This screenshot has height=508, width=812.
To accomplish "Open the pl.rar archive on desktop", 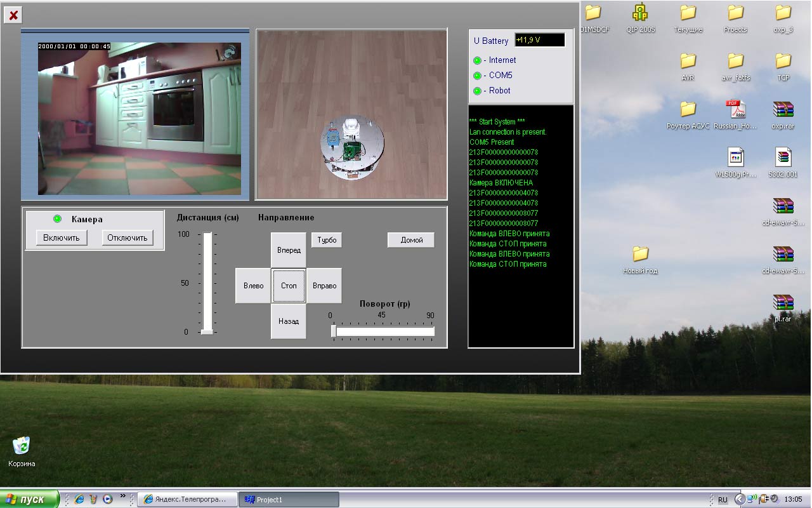I will pos(783,303).
